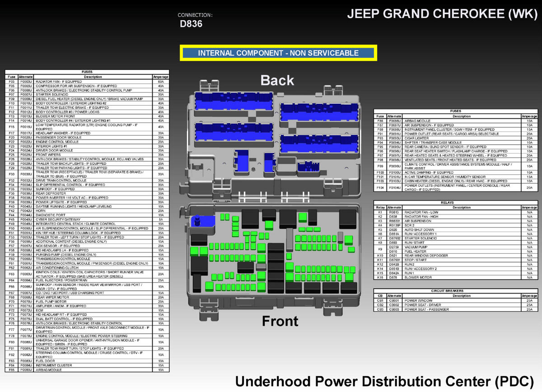
Task: Select the 'DIAGNOSTIC PORT' fuse entry
Action: [x=87, y=215]
